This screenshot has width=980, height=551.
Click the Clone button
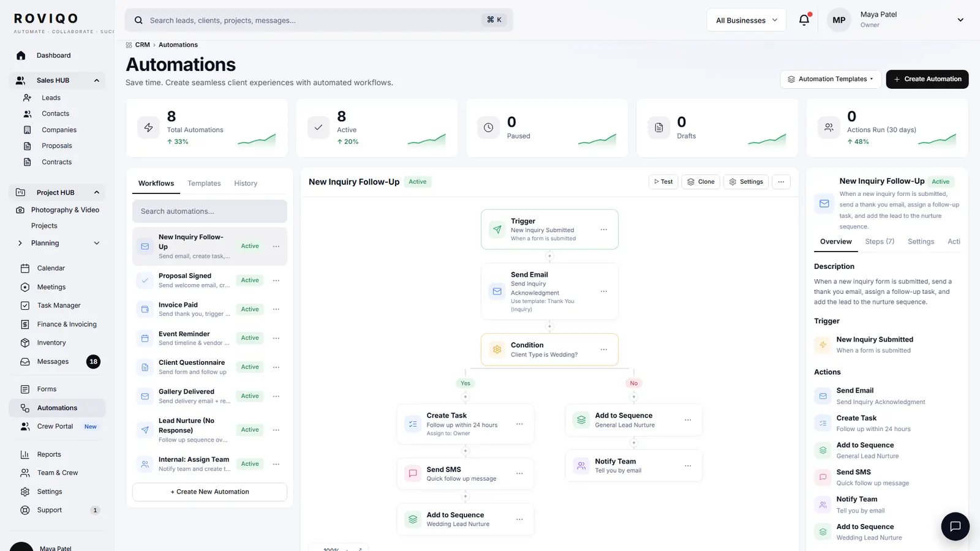[x=701, y=182]
